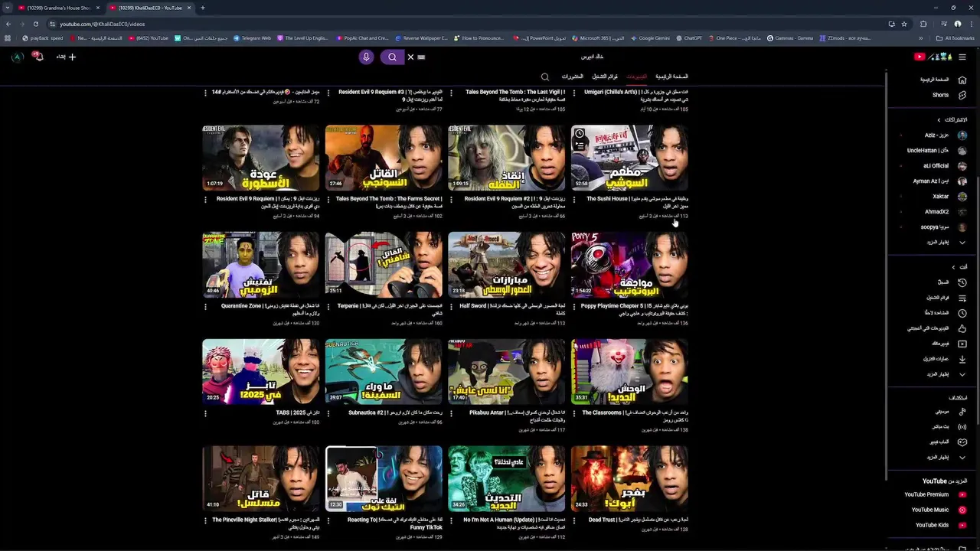The height and width of the screenshot is (551, 980).
Task: Open Google Gemini bookmark in bookmarks bar
Action: point(650,38)
